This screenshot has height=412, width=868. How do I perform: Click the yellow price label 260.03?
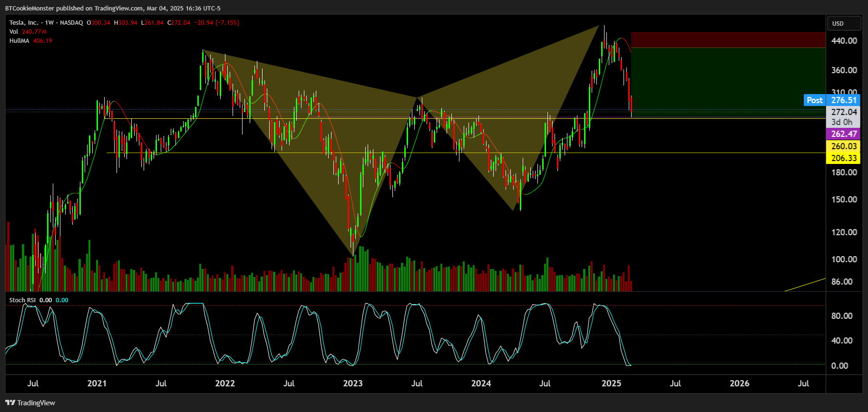pyautogui.click(x=844, y=146)
